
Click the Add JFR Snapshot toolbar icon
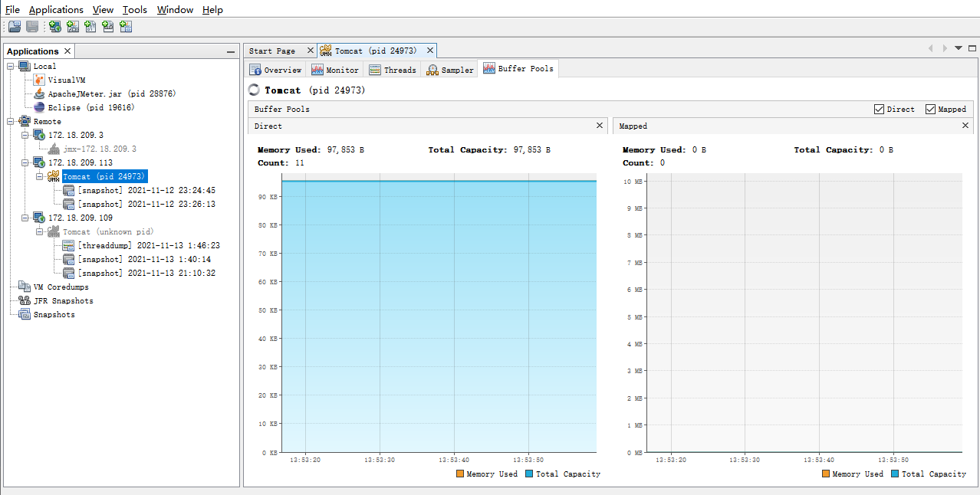(x=108, y=27)
